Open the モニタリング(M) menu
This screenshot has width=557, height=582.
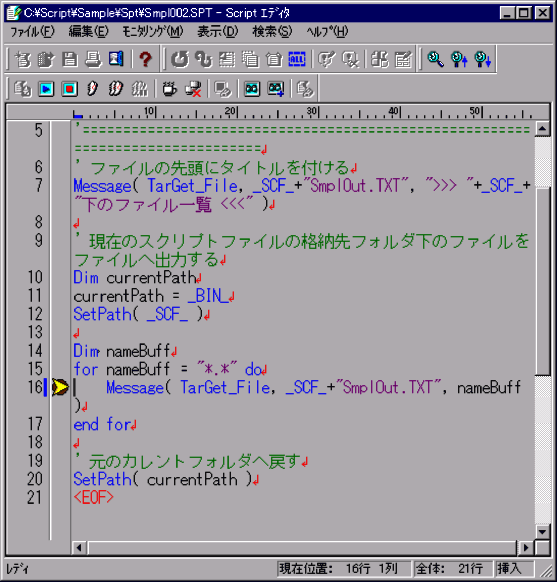click(x=153, y=32)
